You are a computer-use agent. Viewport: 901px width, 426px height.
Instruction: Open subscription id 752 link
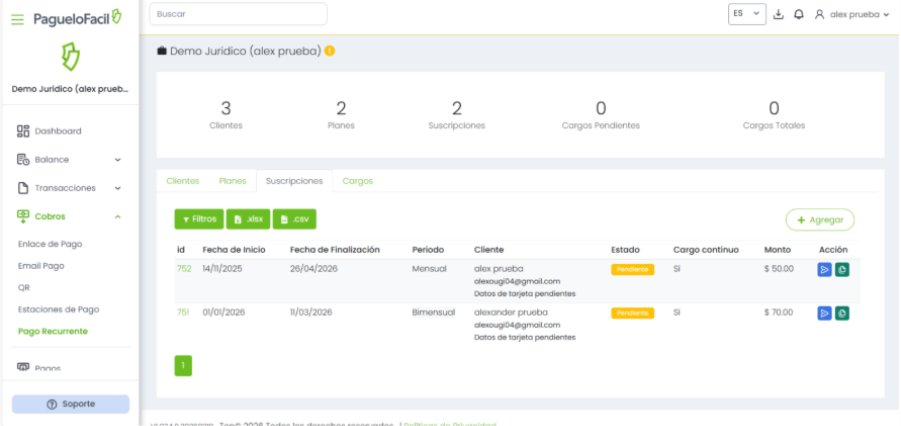(x=184, y=269)
